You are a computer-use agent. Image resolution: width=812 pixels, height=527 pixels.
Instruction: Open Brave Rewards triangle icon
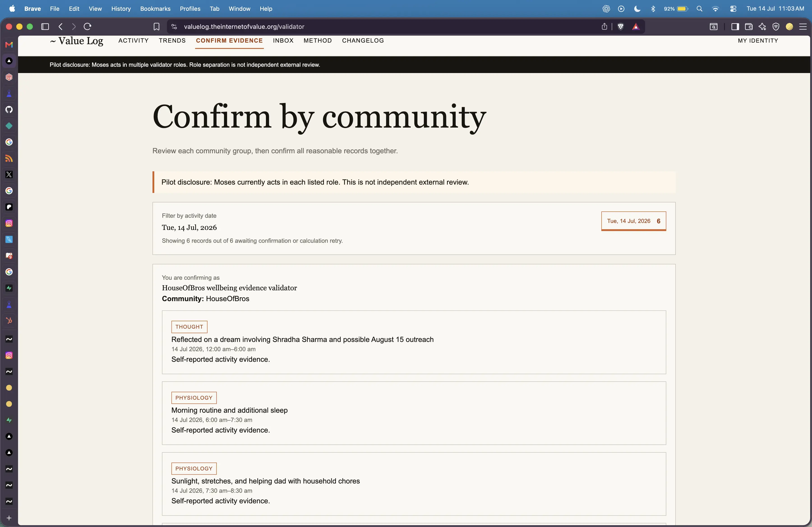pyautogui.click(x=636, y=27)
